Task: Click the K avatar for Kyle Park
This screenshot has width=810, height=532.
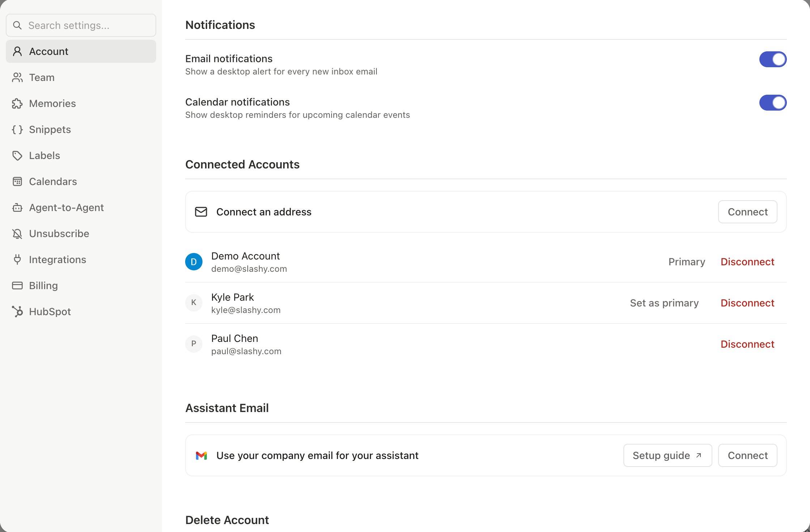Action: tap(194, 303)
